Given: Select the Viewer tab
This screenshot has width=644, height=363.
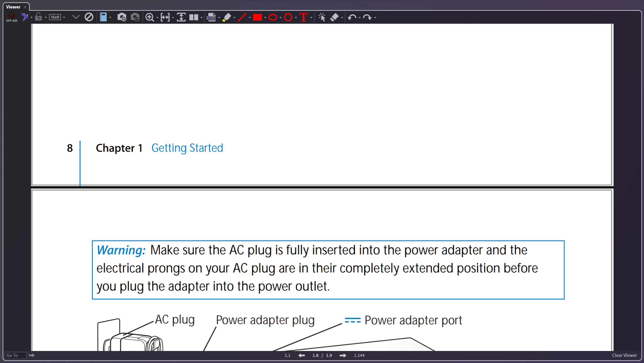Looking at the screenshot, I should pos(13,7).
